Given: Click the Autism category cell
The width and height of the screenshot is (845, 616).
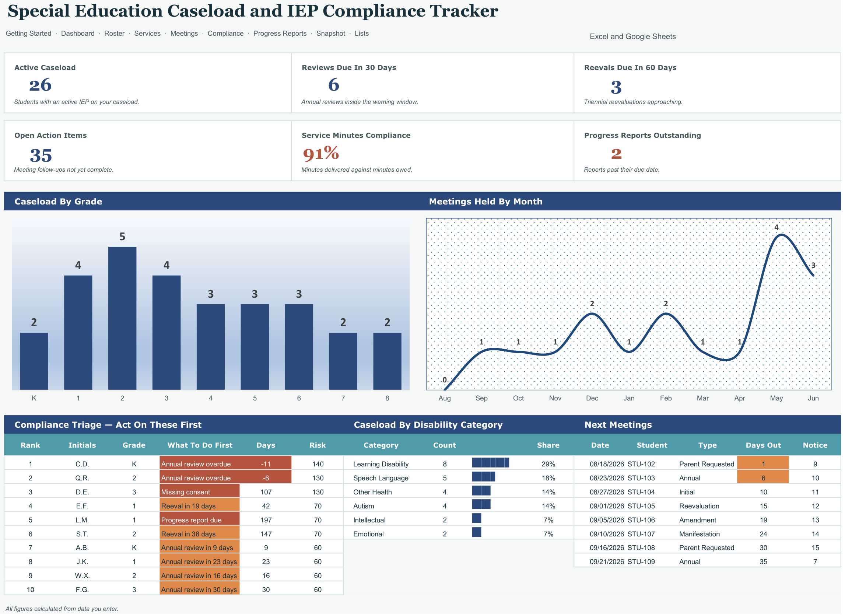Looking at the screenshot, I should point(364,506).
